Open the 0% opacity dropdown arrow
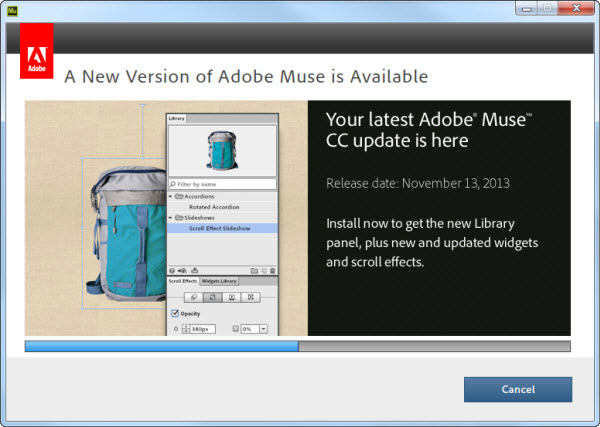 [x=263, y=329]
